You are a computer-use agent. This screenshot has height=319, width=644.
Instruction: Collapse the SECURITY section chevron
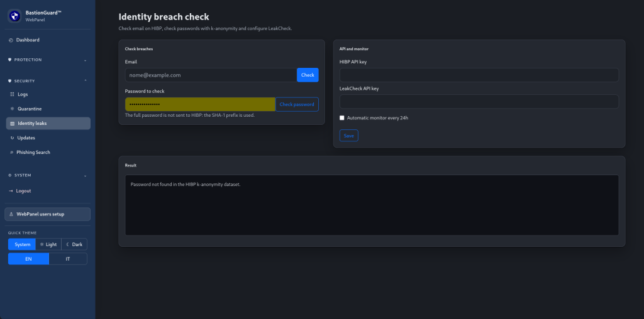tap(85, 81)
